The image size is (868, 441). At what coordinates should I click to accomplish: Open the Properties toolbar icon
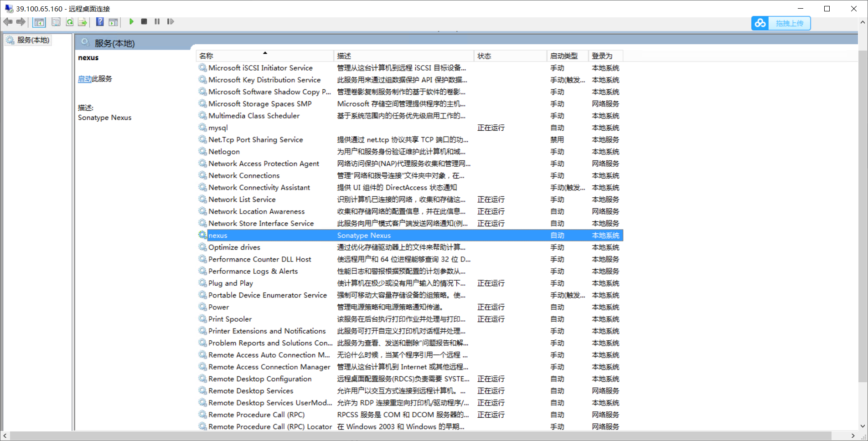pyautogui.click(x=56, y=22)
